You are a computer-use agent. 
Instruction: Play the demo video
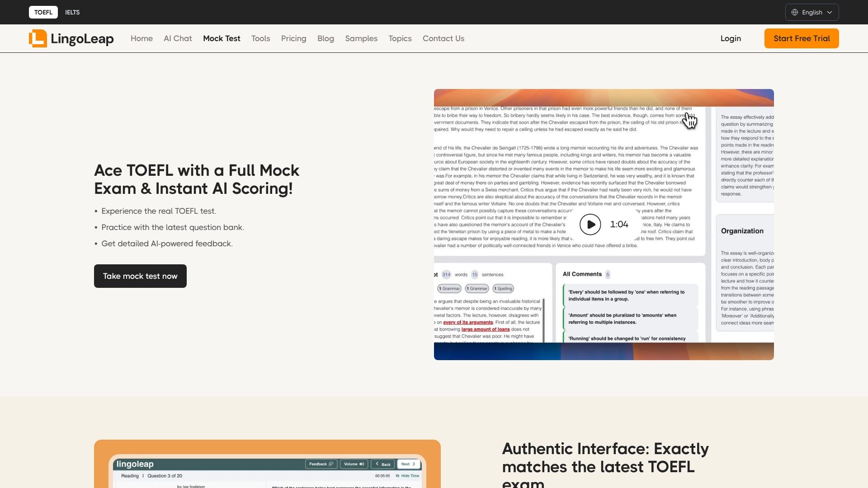(x=590, y=225)
